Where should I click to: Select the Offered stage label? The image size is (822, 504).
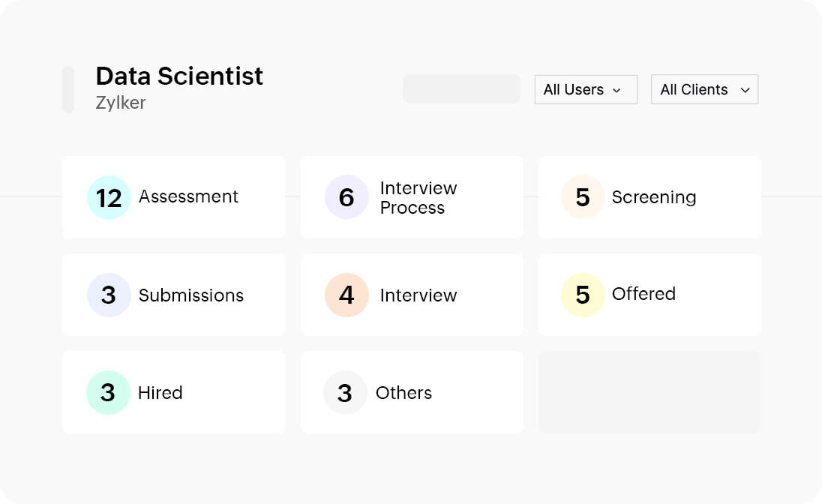pos(643,294)
